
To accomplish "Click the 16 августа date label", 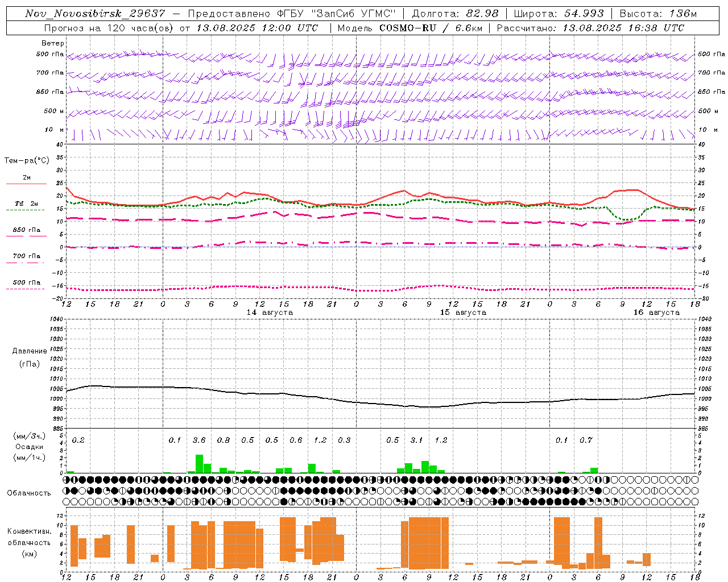I will [656, 313].
